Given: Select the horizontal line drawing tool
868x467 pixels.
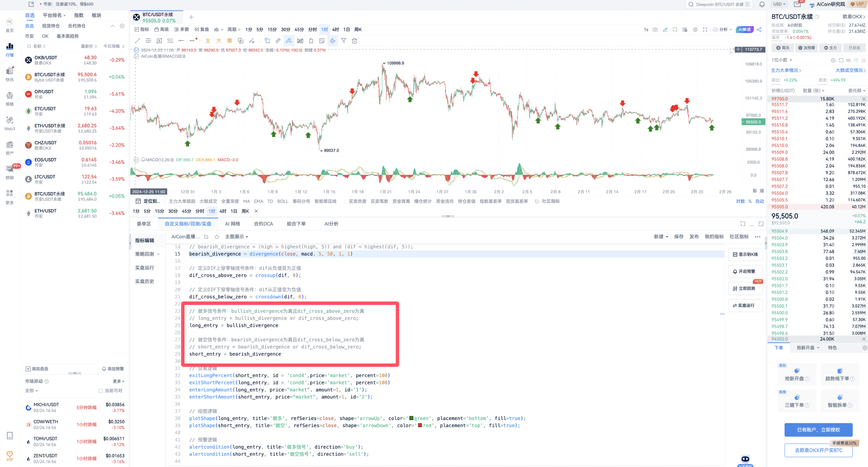Looking at the screenshot, I should coord(181,41).
